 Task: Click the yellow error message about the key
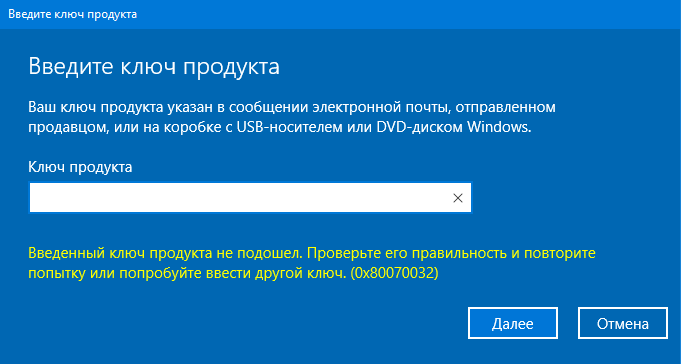click(311, 263)
